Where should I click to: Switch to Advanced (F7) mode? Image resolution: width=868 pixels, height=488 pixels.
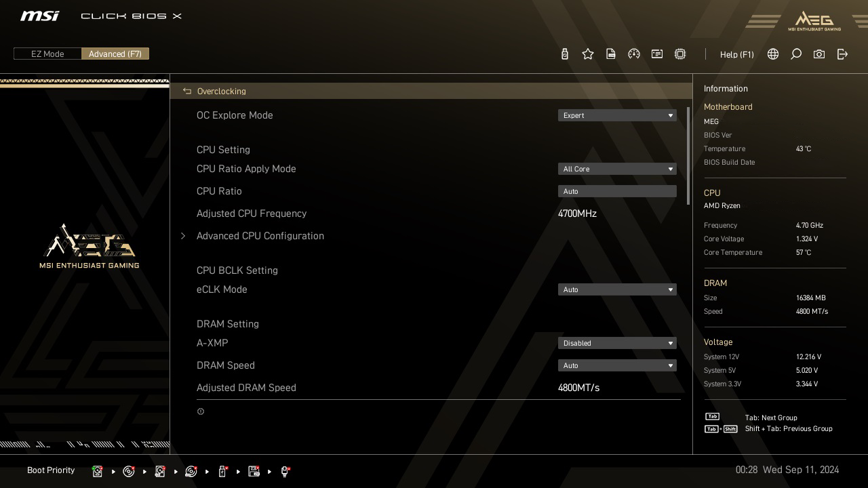pos(115,54)
